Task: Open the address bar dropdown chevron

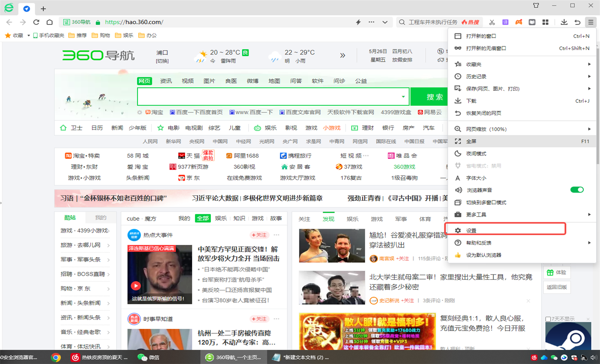Action: pyautogui.click(x=385, y=22)
